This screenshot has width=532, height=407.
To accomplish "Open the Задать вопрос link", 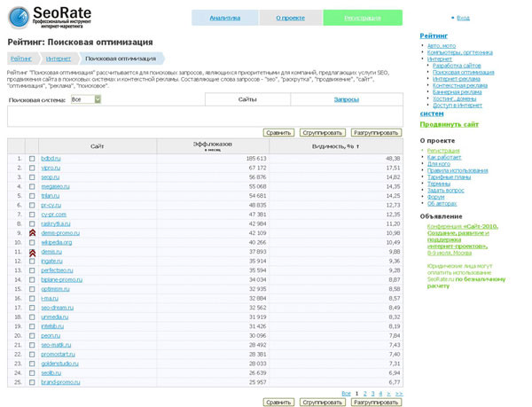I will click(445, 191).
